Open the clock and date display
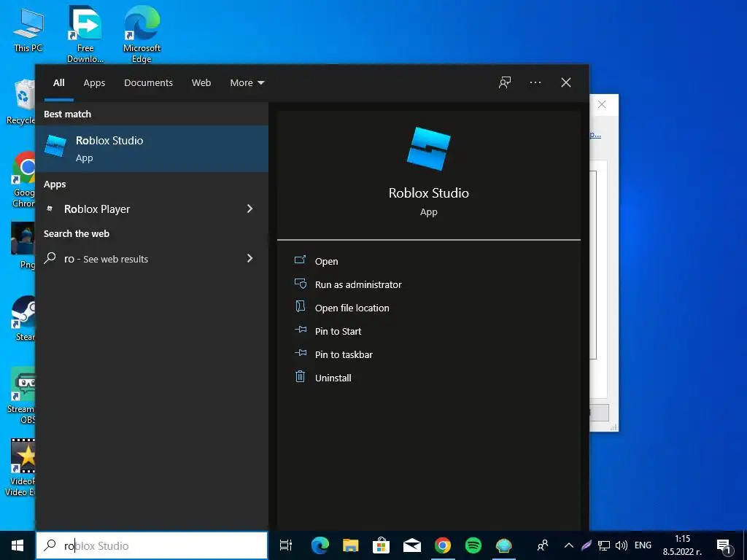This screenshot has width=747, height=560. point(682,545)
